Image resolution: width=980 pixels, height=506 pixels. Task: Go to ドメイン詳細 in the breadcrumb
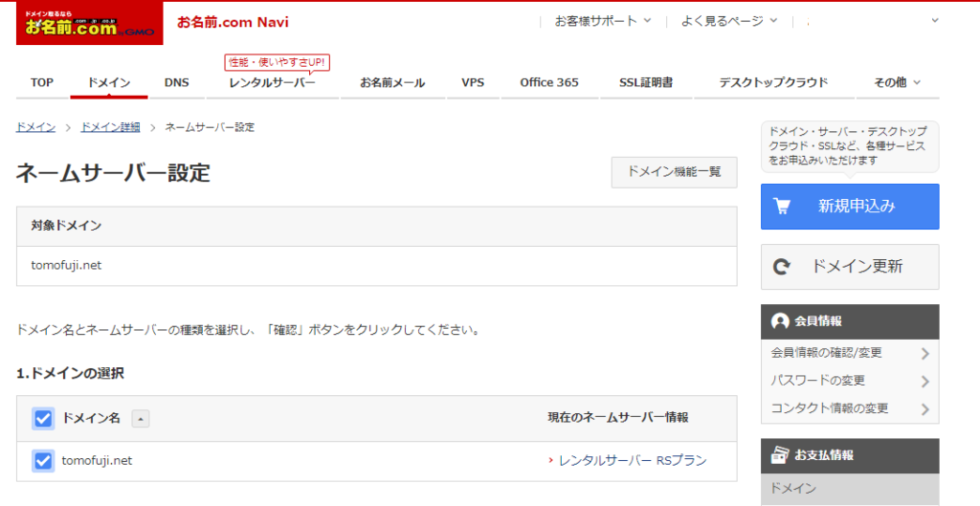(110, 127)
